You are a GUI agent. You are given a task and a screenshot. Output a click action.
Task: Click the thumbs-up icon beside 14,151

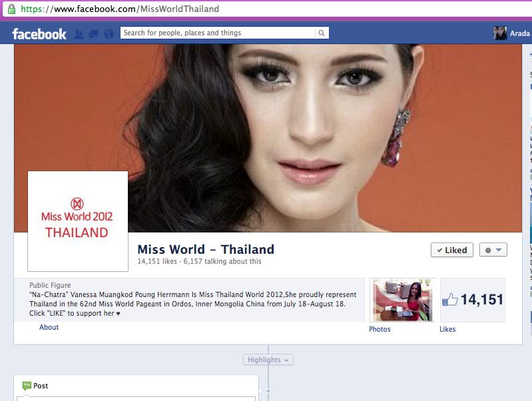(x=450, y=300)
